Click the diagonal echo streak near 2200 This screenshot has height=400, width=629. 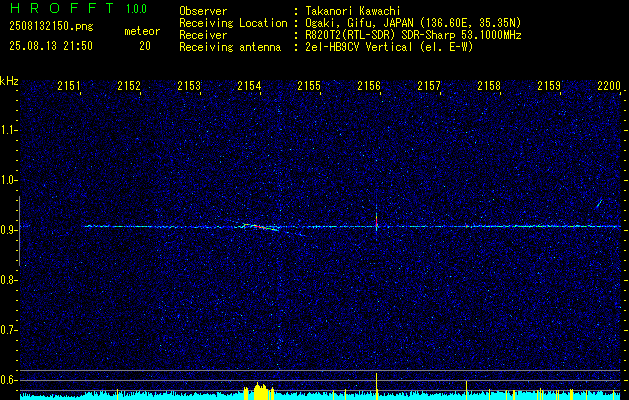pyautogui.click(x=599, y=203)
